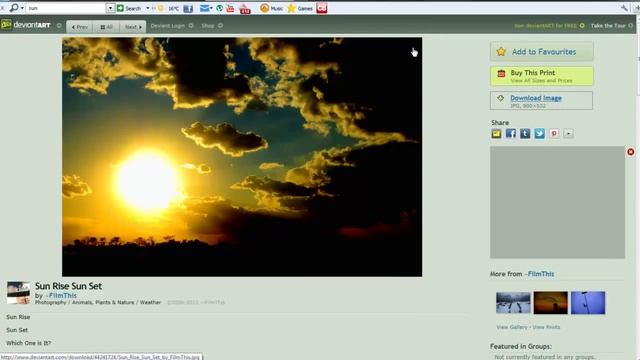Go to the previous deviation with Prev
Image resolution: width=640 pixels, height=360 pixels.
click(x=80, y=27)
